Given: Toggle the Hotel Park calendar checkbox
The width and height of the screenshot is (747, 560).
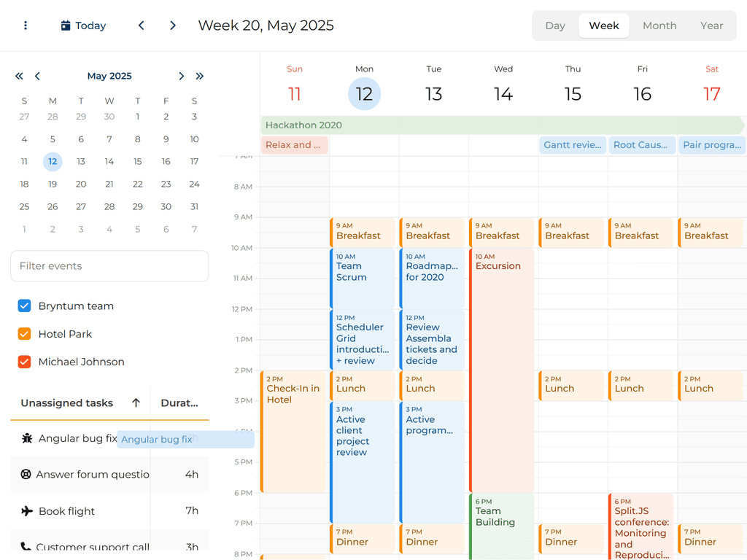Looking at the screenshot, I should pyautogui.click(x=24, y=334).
